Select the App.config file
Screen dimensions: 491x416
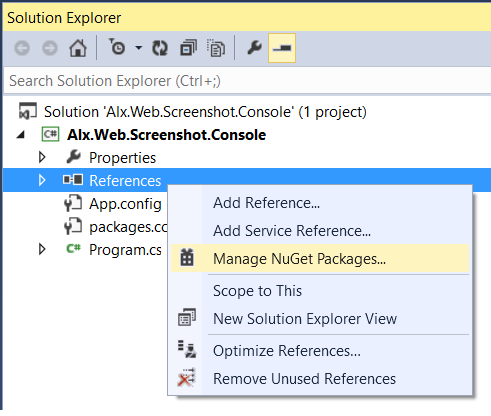tap(125, 204)
